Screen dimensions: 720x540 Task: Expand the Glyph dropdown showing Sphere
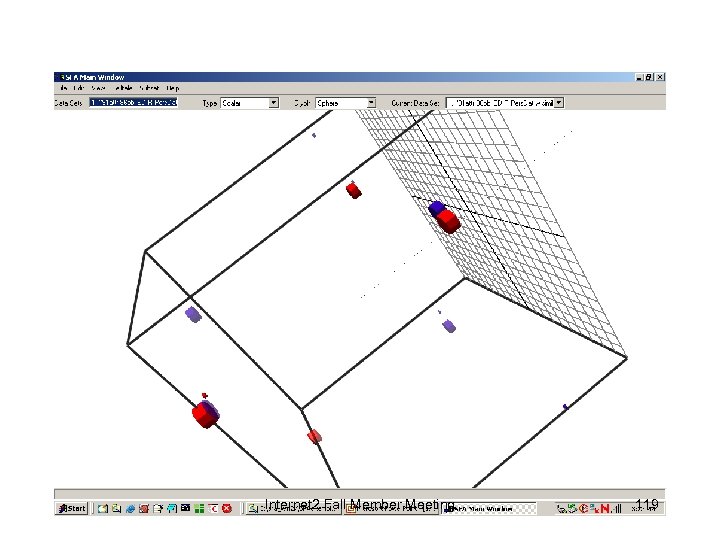371,103
